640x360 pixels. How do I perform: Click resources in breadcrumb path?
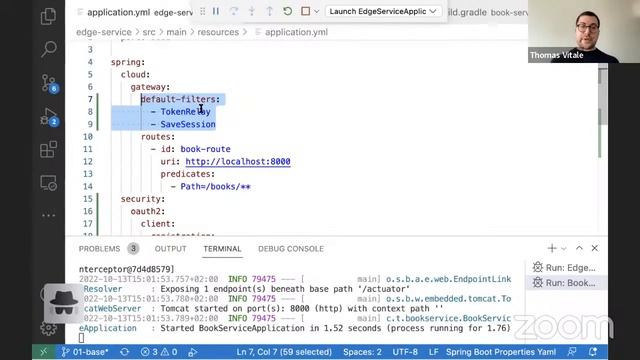[x=218, y=32]
